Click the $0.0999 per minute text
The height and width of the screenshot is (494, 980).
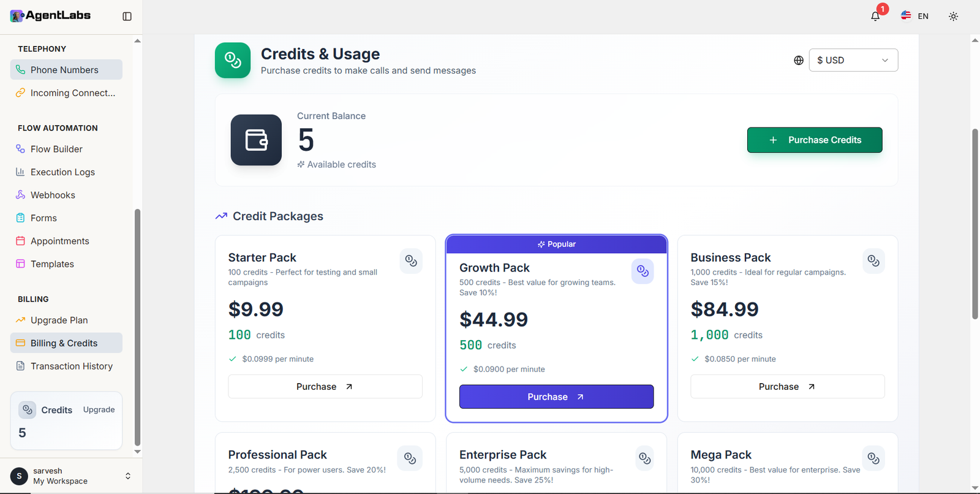(x=277, y=359)
